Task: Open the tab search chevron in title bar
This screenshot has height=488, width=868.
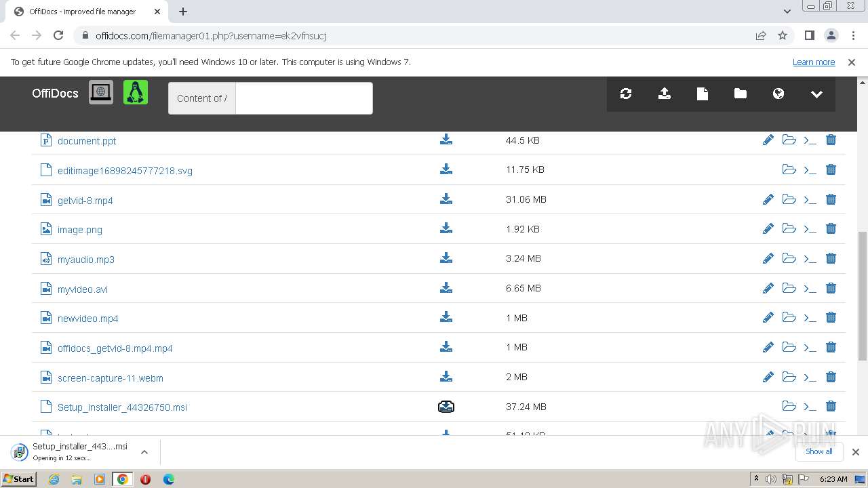Action: [787, 12]
